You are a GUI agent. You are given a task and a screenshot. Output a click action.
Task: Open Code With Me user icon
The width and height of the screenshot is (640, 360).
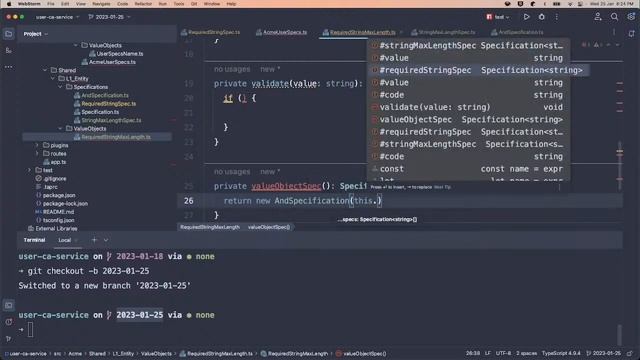point(598,17)
